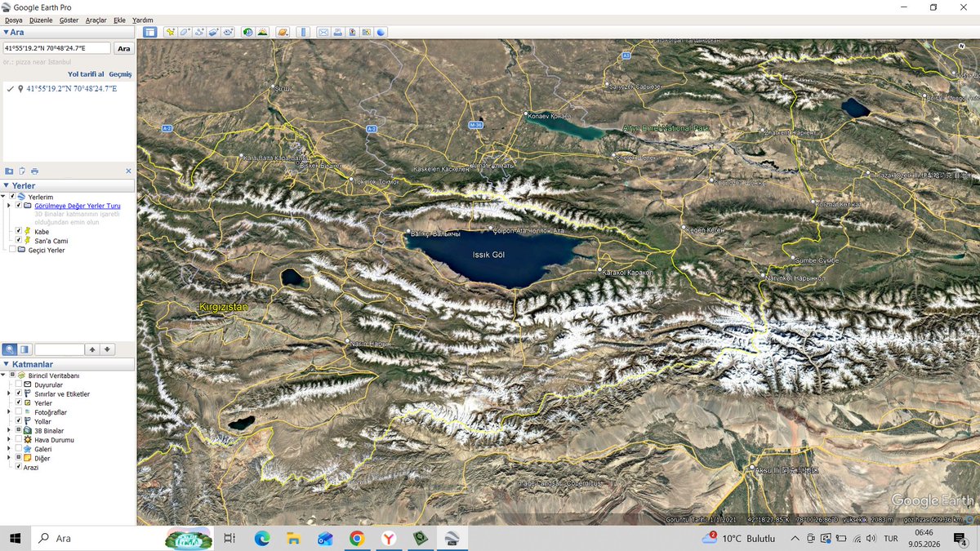Expand the 3B Binalar layer node
980x551 pixels.
click(8, 430)
